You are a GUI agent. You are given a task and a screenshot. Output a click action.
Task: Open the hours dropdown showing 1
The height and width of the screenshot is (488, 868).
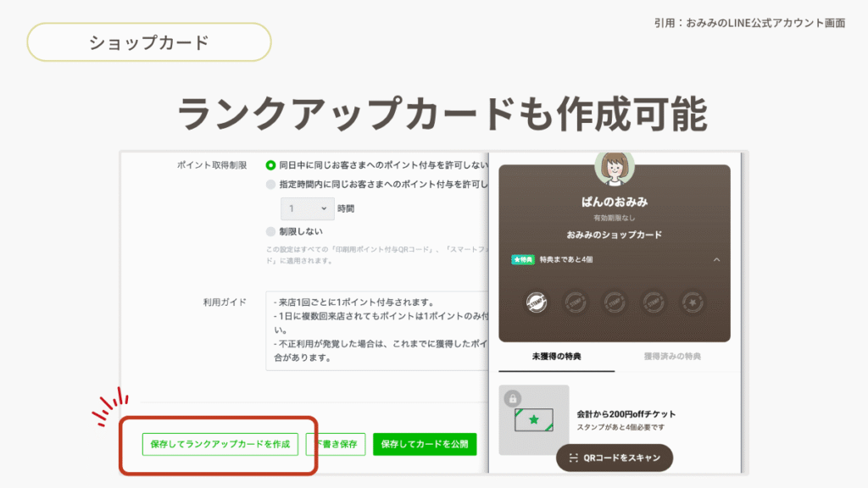coord(308,208)
